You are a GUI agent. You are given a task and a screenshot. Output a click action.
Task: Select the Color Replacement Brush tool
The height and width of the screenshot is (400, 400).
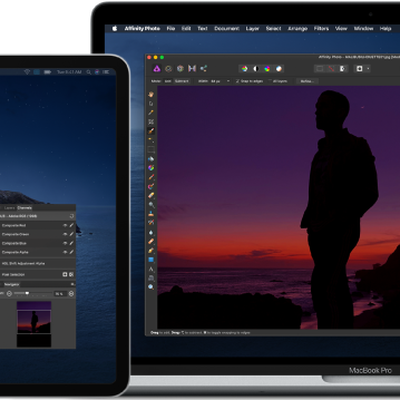click(151, 186)
